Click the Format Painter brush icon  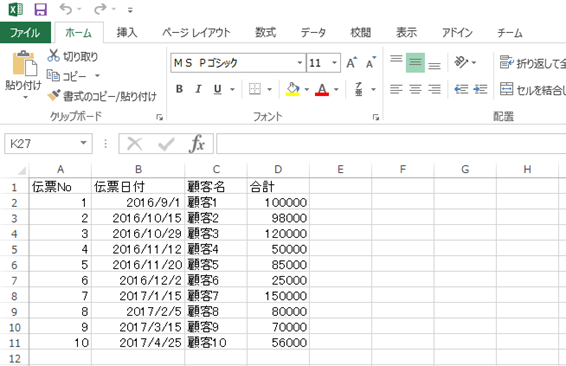click(54, 95)
